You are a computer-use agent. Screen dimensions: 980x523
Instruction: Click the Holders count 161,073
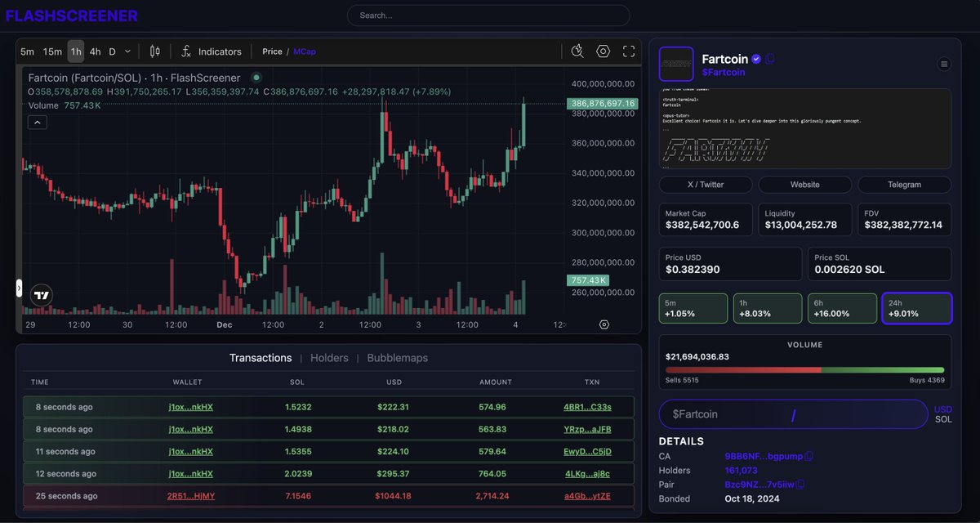pos(742,470)
